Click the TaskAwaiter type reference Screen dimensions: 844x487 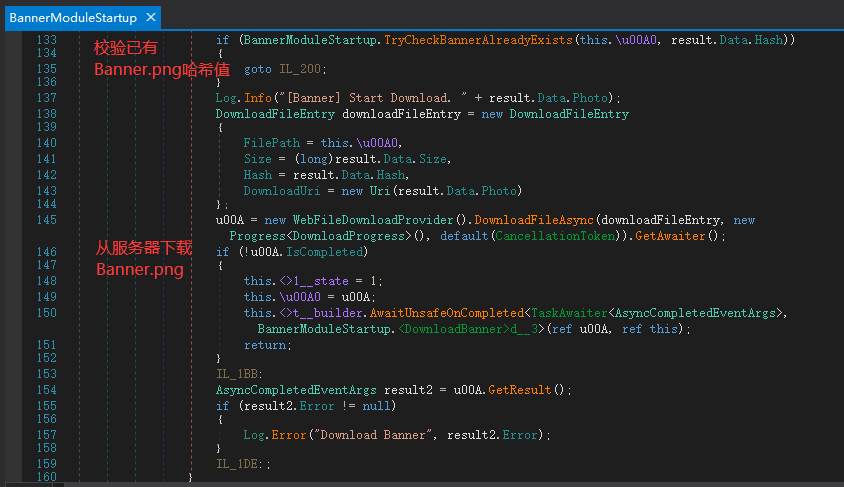click(566, 313)
